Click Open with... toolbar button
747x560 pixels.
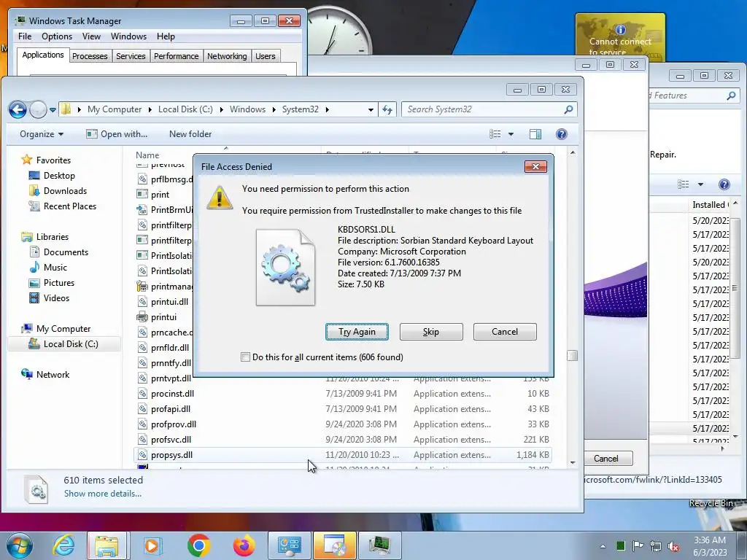[117, 134]
